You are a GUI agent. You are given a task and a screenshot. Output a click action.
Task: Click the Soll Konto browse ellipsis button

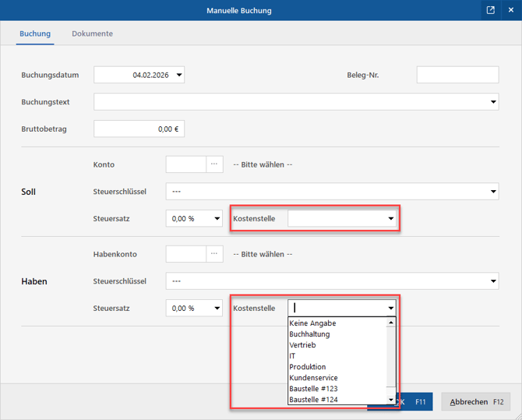coord(214,164)
